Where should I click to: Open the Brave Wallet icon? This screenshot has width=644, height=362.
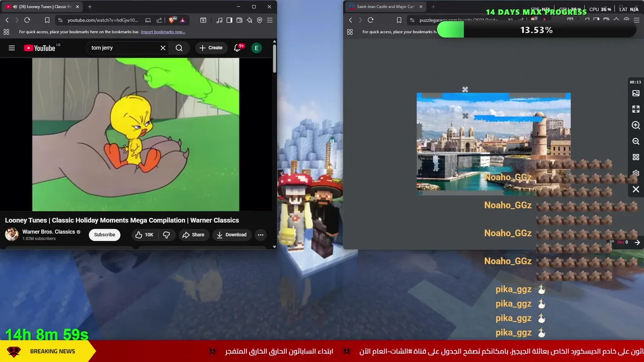[x=239, y=20]
